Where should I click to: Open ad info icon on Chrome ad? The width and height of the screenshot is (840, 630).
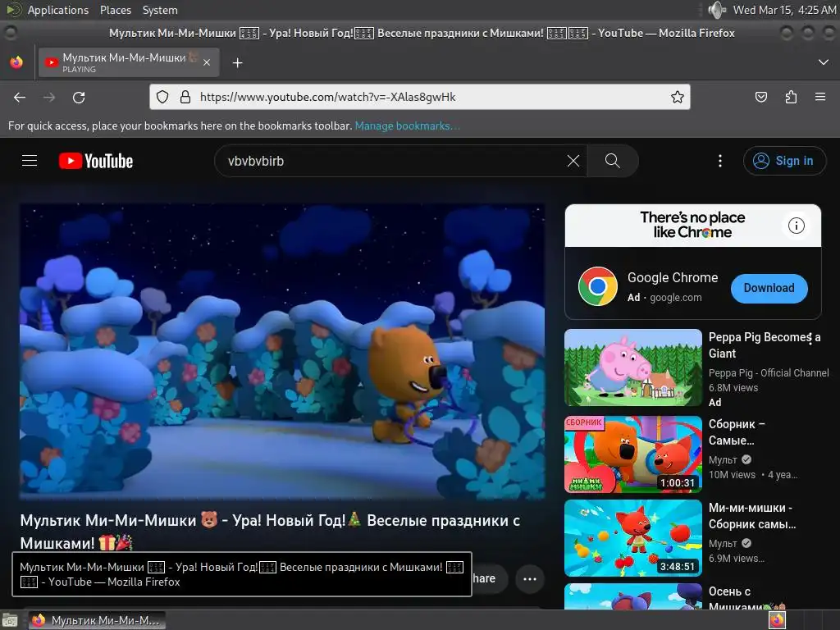pyautogui.click(x=796, y=226)
